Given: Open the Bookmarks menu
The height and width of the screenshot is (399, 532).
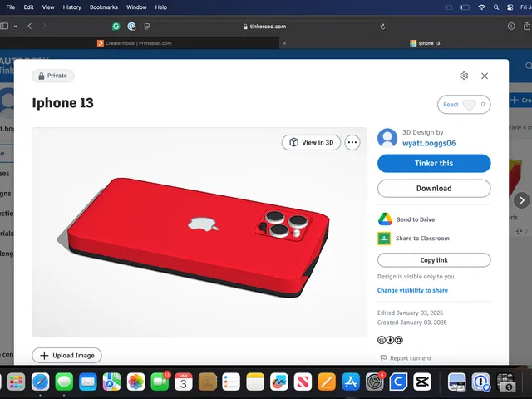Looking at the screenshot, I should pos(103,7).
